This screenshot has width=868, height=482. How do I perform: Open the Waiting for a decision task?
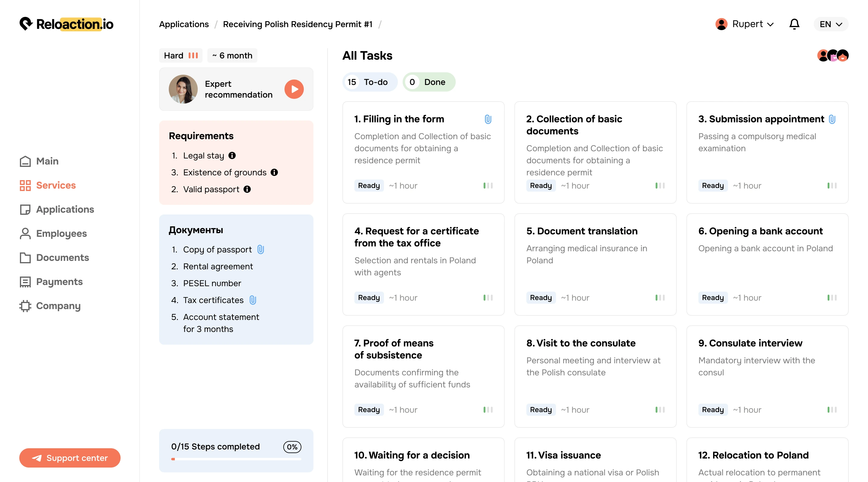click(423, 460)
